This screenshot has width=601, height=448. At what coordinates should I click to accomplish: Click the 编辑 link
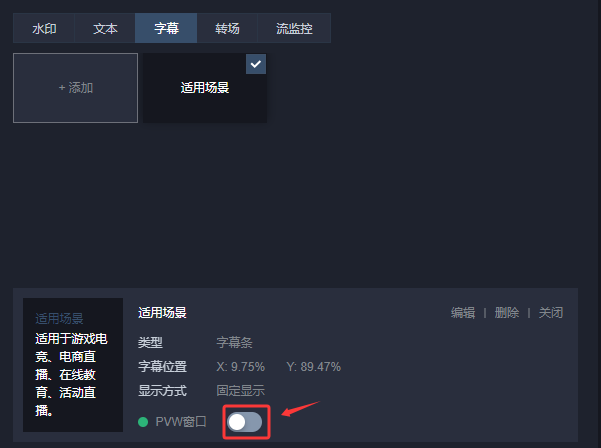click(x=463, y=313)
